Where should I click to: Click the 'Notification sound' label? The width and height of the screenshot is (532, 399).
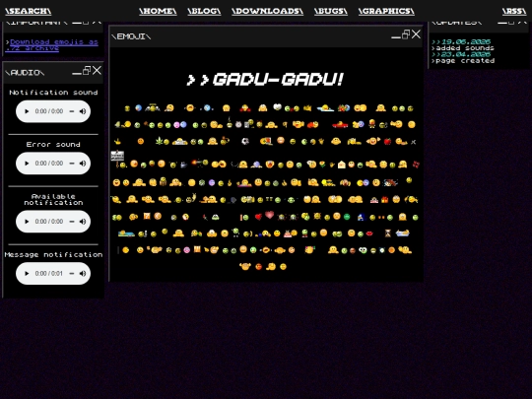53,93
